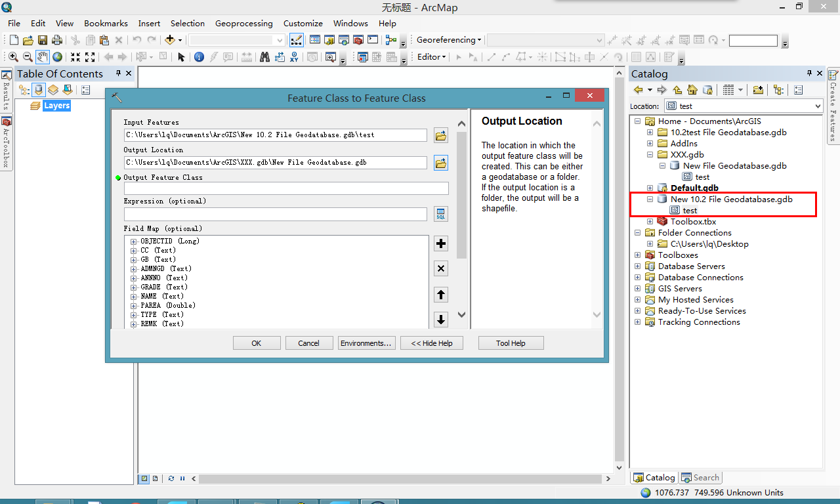Open Go To XY tool

coord(295,57)
